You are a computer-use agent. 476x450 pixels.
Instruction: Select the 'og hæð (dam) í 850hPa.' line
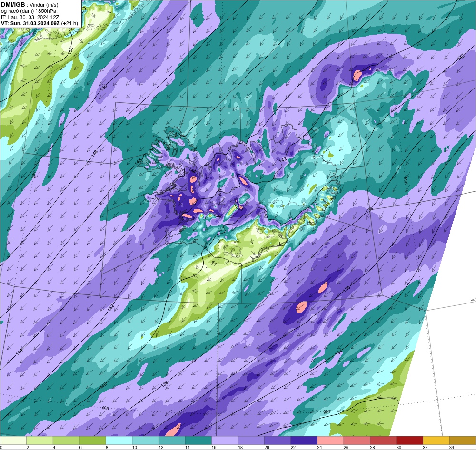pos(29,11)
